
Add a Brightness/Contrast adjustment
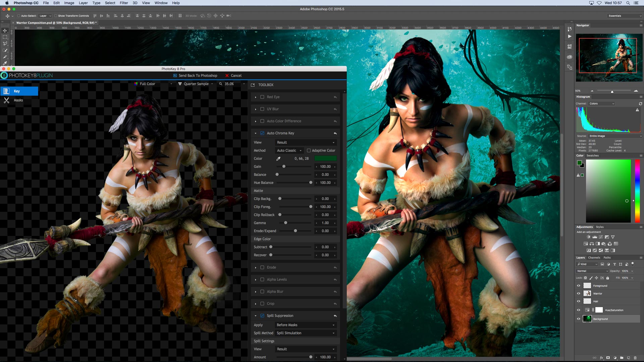pos(589,237)
